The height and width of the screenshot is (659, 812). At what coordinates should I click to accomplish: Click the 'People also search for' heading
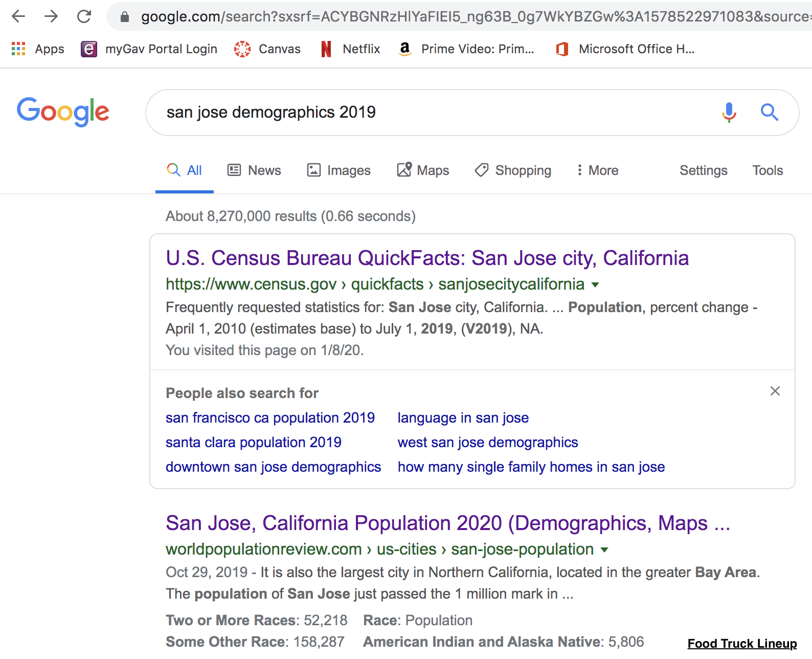pos(242,393)
